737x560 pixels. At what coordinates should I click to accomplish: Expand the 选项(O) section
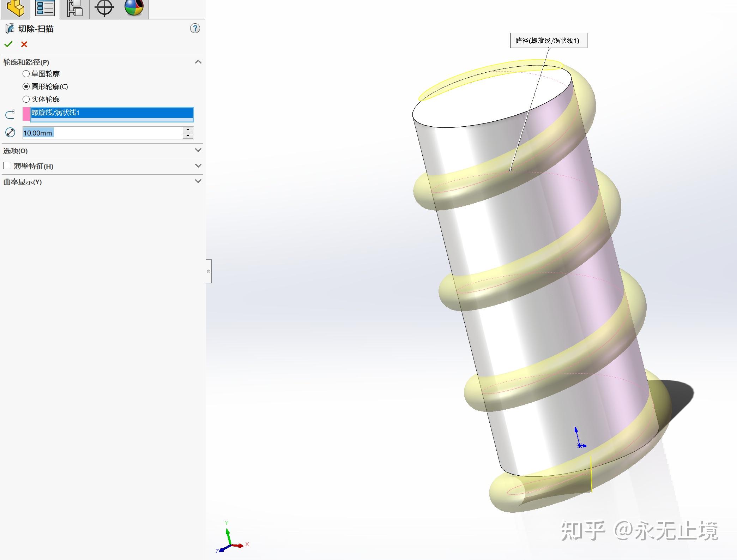198,150
